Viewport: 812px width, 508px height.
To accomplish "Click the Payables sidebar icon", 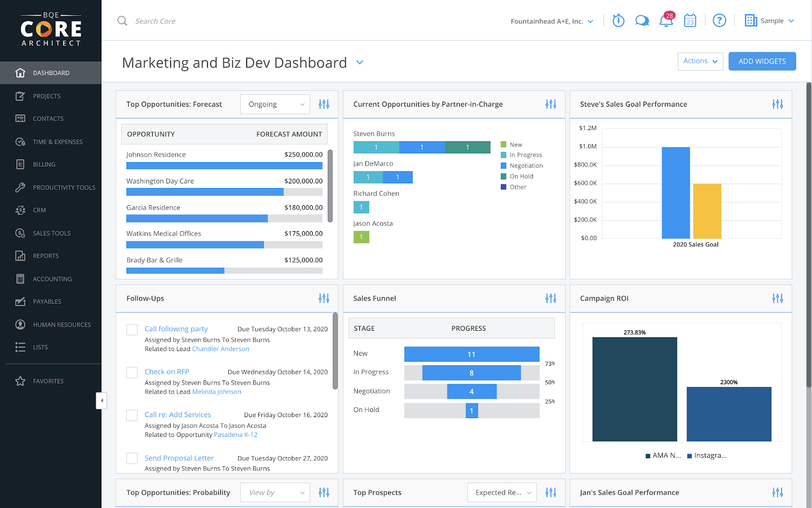I will 20,301.
